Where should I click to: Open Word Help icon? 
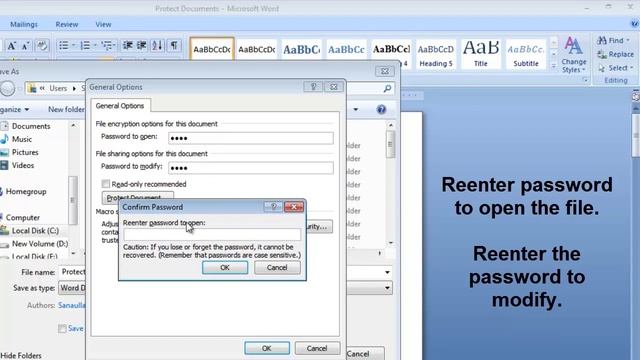click(635, 24)
